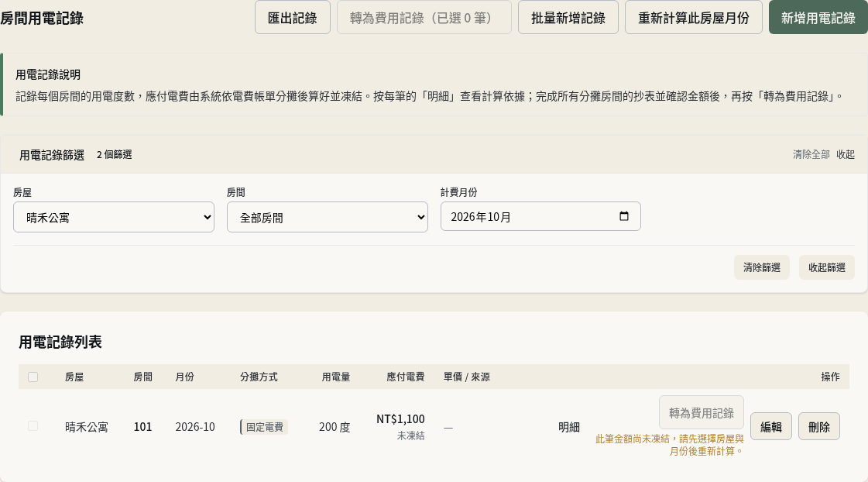
Task: Click the 晴禾公寓 cell in the table row
Action: (87, 427)
